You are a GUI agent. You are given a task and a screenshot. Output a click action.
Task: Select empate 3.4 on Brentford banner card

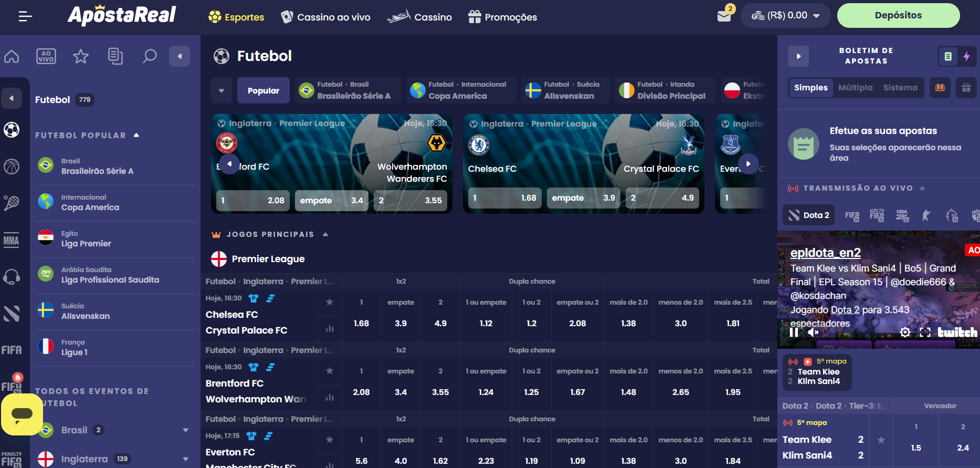[x=332, y=200]
